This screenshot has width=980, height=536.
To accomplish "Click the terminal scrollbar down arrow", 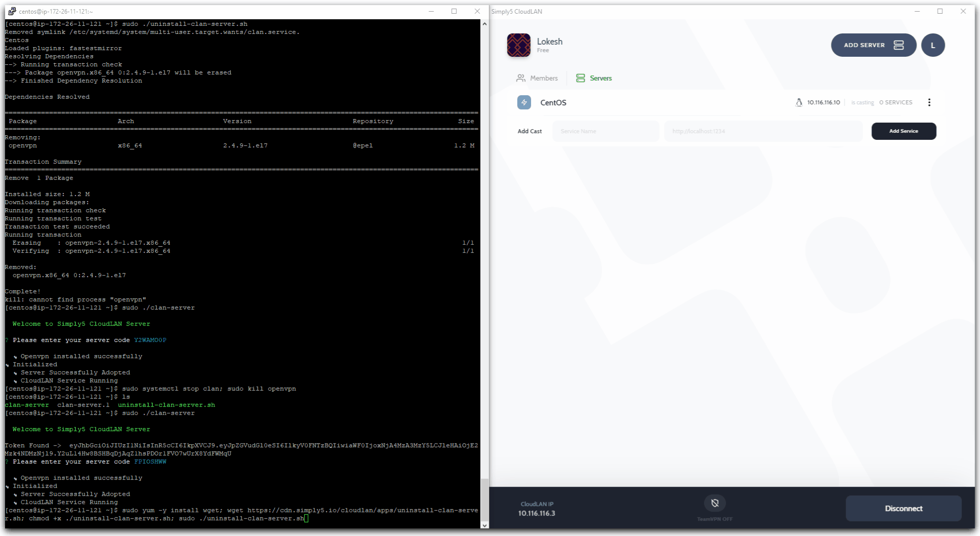I will (485, 525).
